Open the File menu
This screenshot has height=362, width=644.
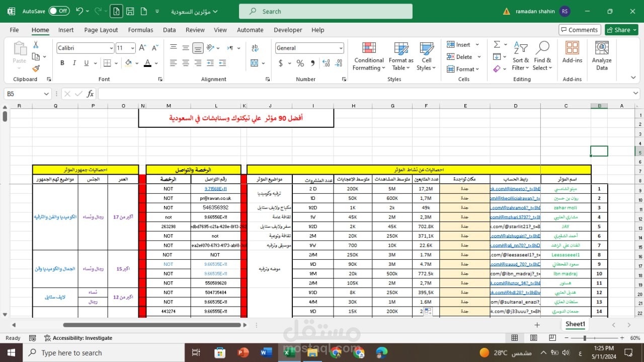click(14, 30)
